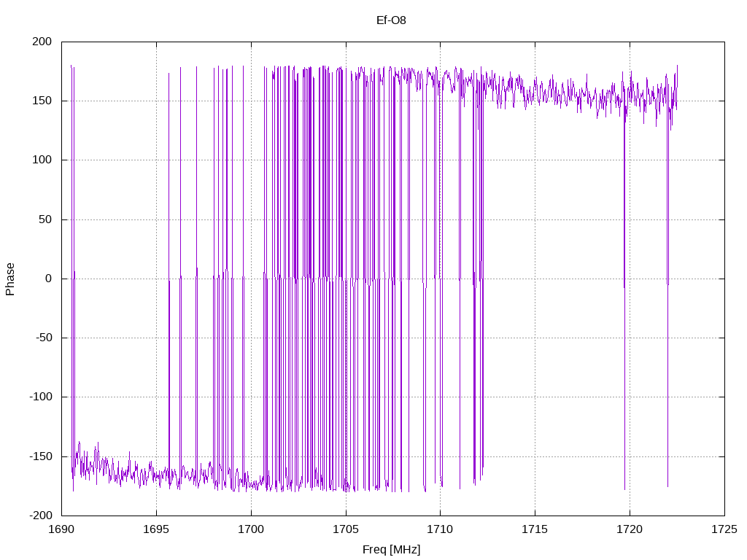Click the y-axis tick label '50'
Image resolution: width=747 pixels, height=560 pixels.
coord(45,219)
